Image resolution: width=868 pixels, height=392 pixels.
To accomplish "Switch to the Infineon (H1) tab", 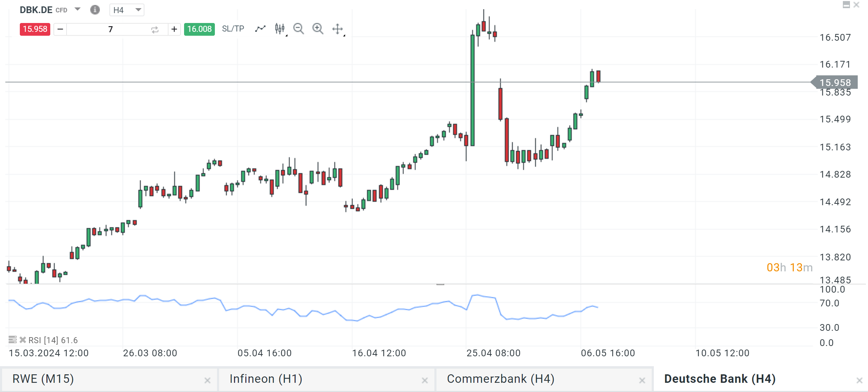I will 265,379.
